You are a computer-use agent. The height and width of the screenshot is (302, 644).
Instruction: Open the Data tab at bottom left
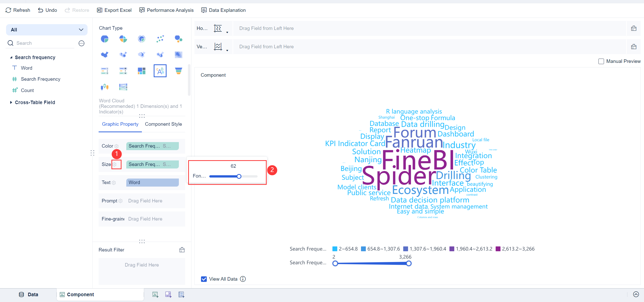[x=28, y=294]
